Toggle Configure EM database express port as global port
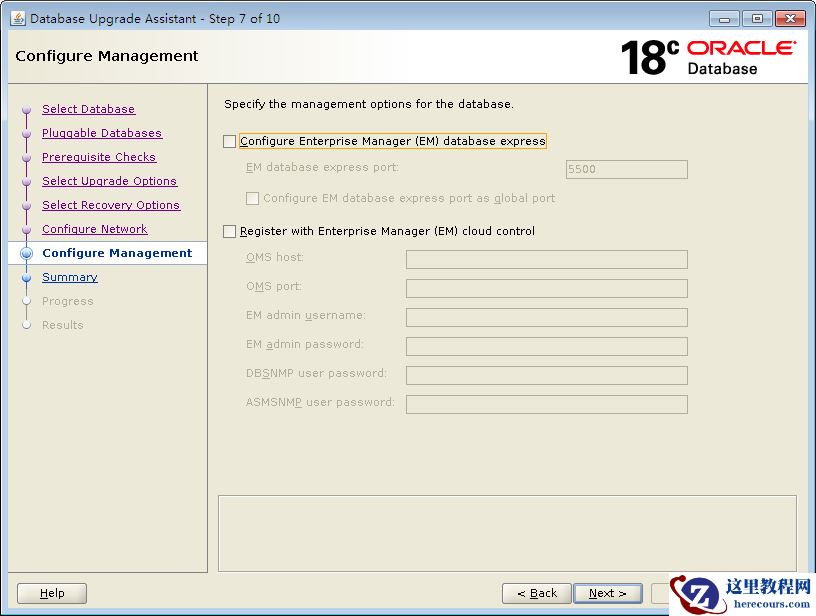Image resolution: width=816 pixels, height=616 pixels. (x=252, y=198)
